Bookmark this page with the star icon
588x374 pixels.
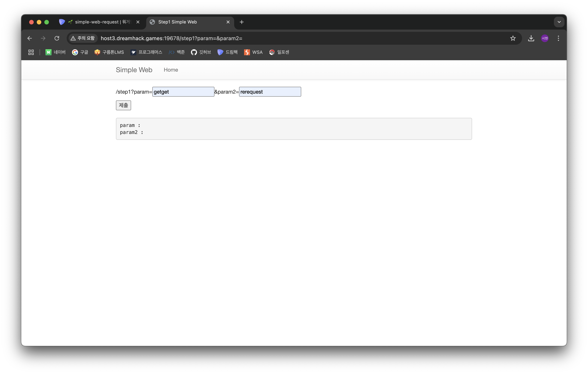[513, 38]
